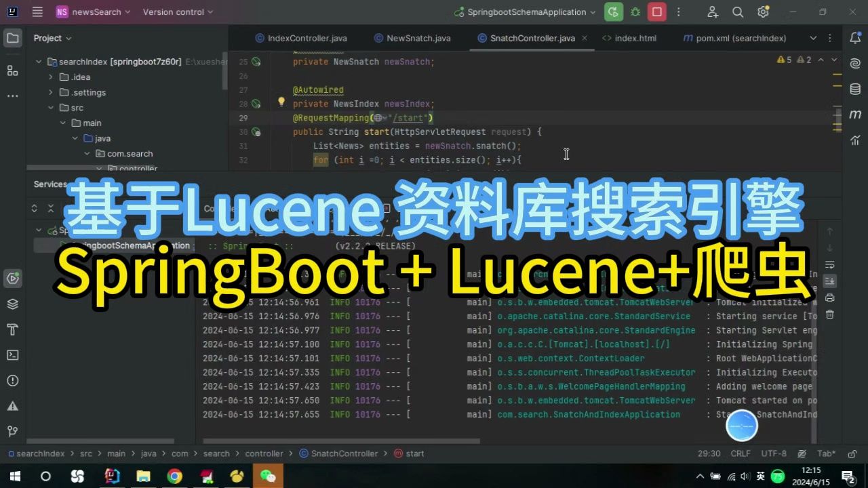
Task: Open the layers icon in left stripe
Action: tap(12, 304)
